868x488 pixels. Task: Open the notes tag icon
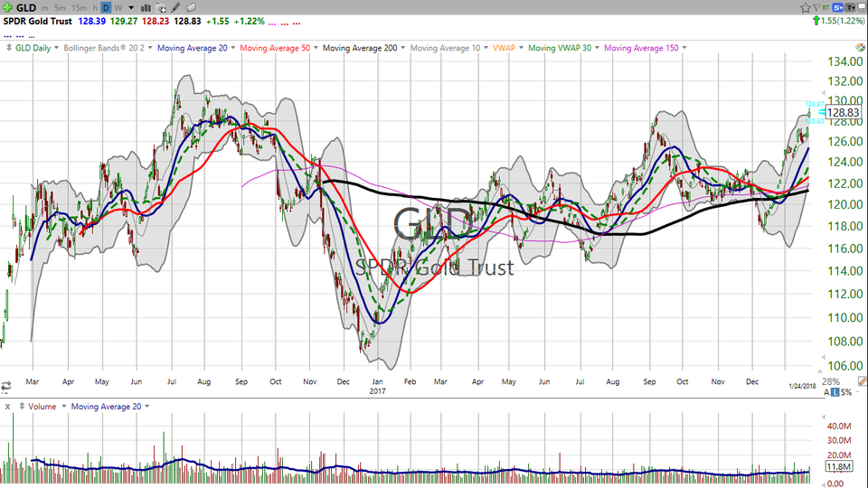[x=191, y=8]
